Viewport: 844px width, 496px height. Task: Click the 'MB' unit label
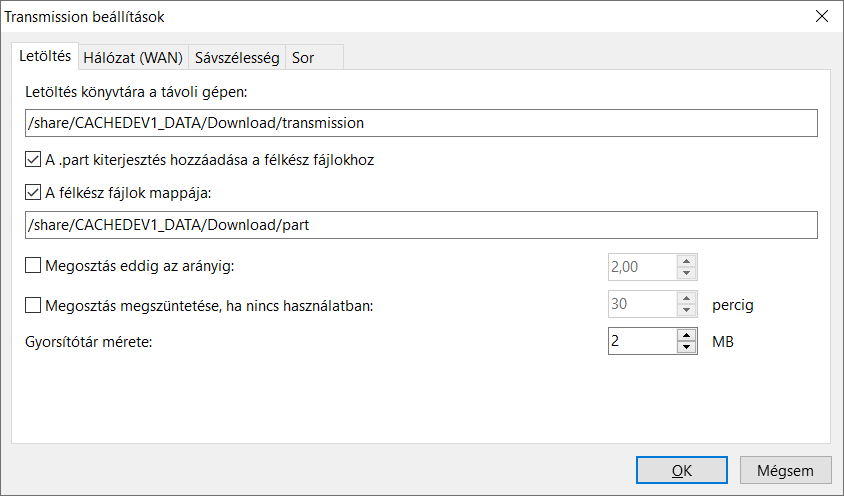(723, 341)
